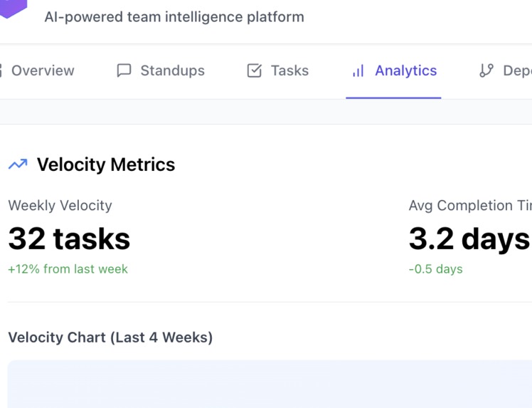Click the +12% from last week text

click(68, 269)
